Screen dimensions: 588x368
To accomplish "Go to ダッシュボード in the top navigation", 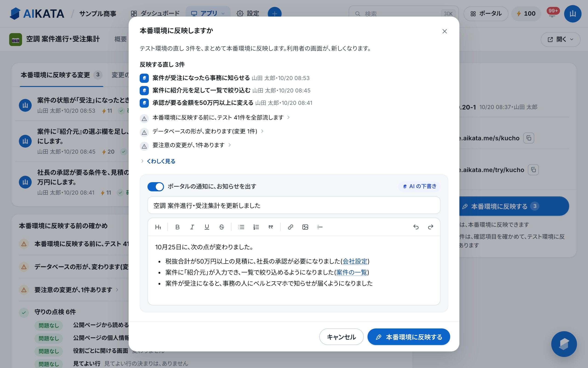I will 155,14.
